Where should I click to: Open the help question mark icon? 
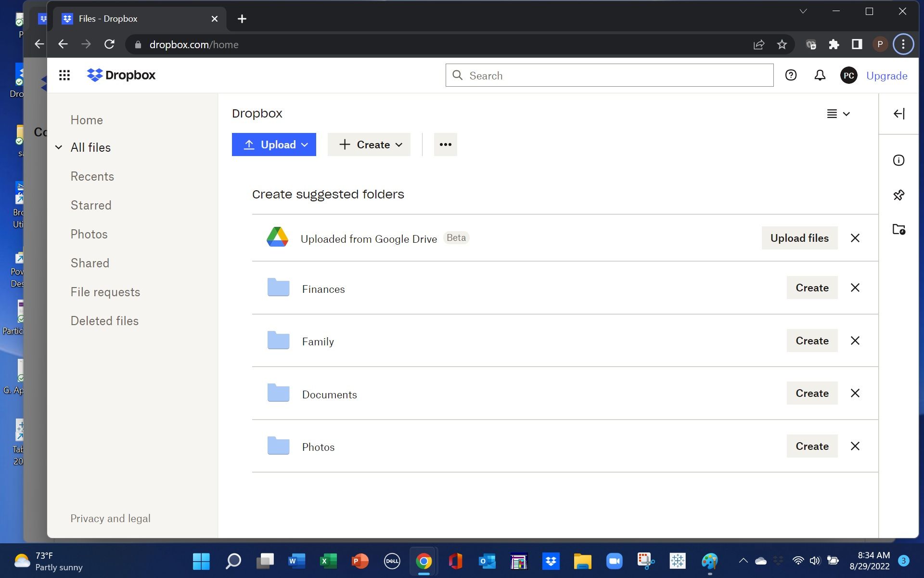tap(791, 75)
